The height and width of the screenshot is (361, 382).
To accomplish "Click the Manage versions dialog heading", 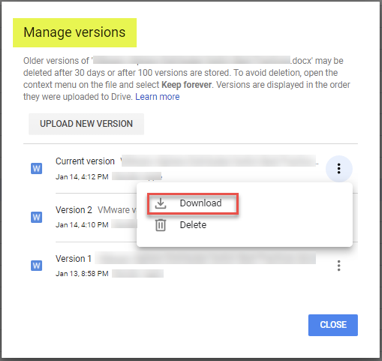I will coord(75,32).
